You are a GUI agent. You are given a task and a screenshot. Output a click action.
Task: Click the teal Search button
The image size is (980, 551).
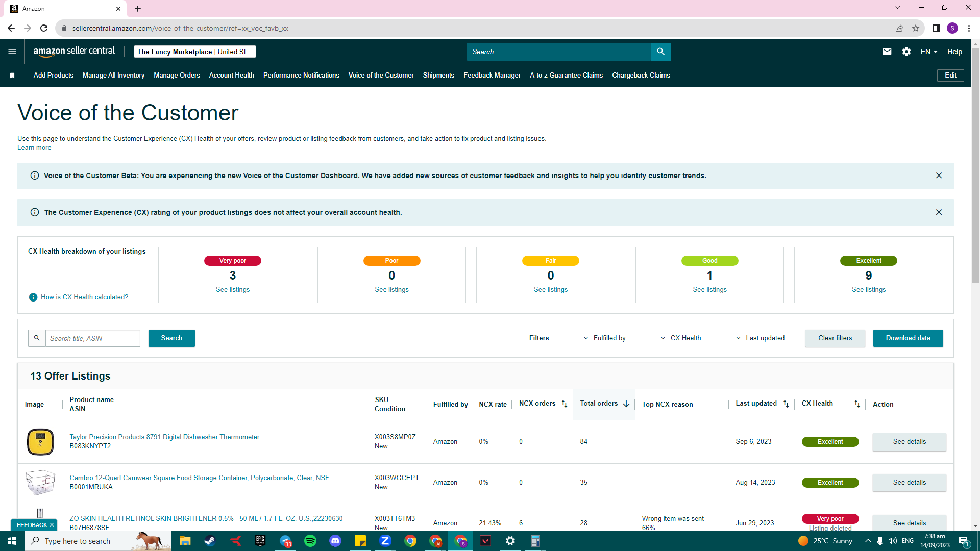[171, 338]
